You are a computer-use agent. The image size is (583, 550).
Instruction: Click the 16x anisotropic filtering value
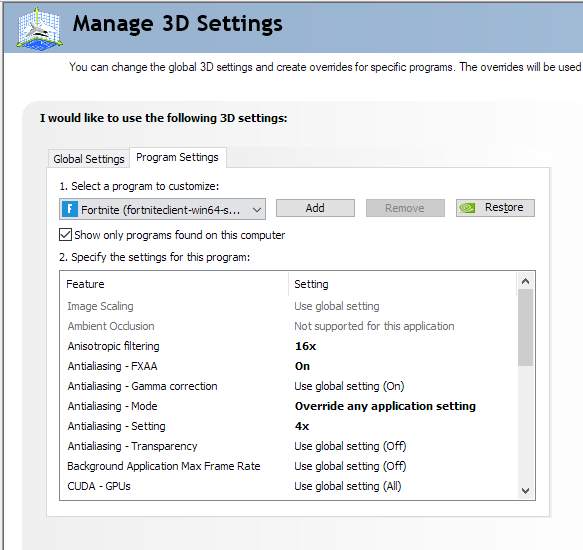(305, 346)
